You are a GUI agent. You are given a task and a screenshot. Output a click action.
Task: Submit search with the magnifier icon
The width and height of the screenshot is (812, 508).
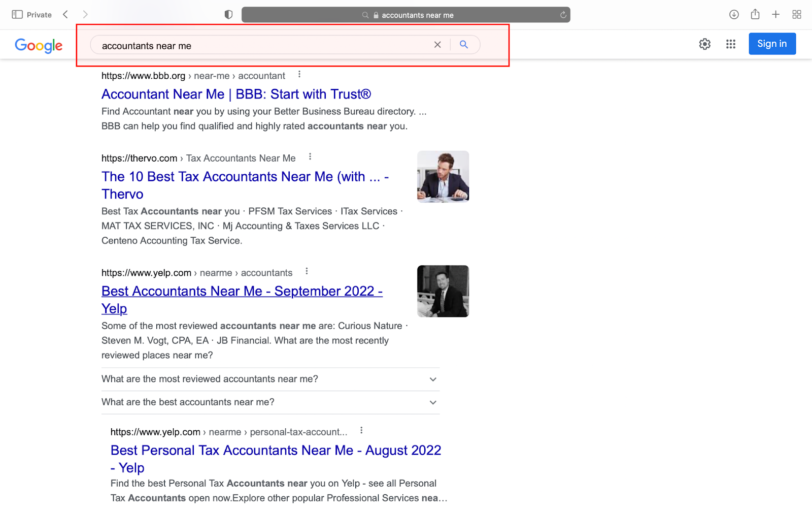[x=464, y=45]
